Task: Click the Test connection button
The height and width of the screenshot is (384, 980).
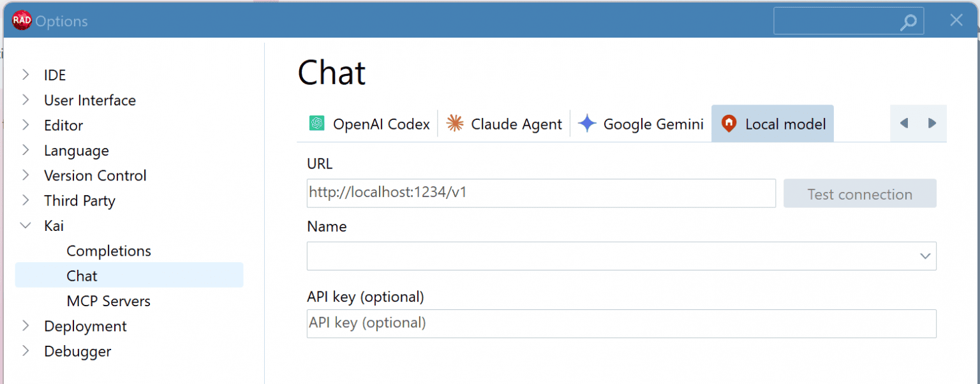Action: tap(860, 193)
